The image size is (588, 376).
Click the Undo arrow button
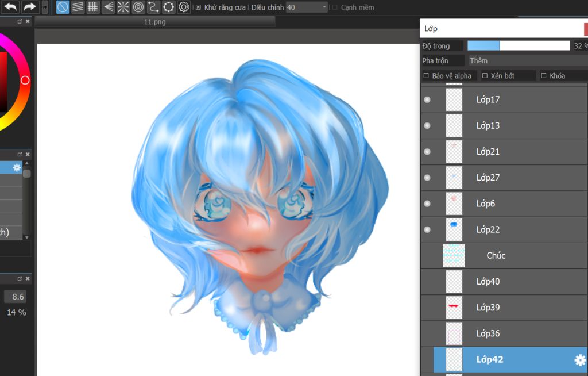point(11,7)
